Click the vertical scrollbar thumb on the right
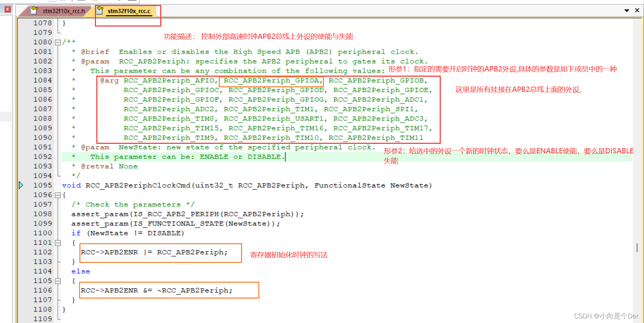Screen dimensions: 644x323 [x=637, y=247]
